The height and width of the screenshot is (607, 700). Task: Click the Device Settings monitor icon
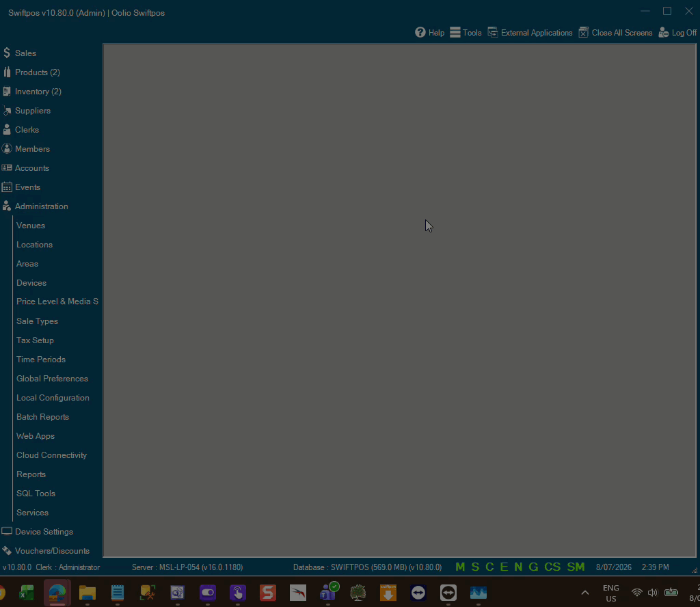[7, 531]
